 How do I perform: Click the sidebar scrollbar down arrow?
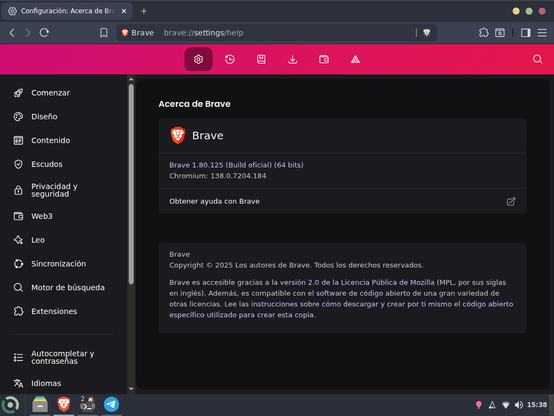pyautogui.click(x=131, y=389)
